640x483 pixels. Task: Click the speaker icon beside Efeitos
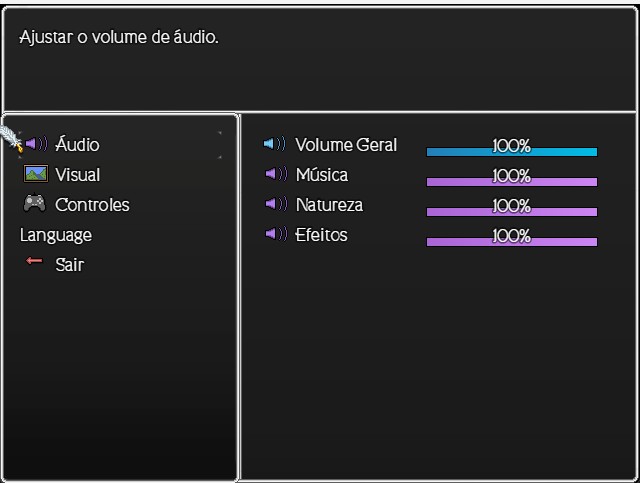click(276, 234)
